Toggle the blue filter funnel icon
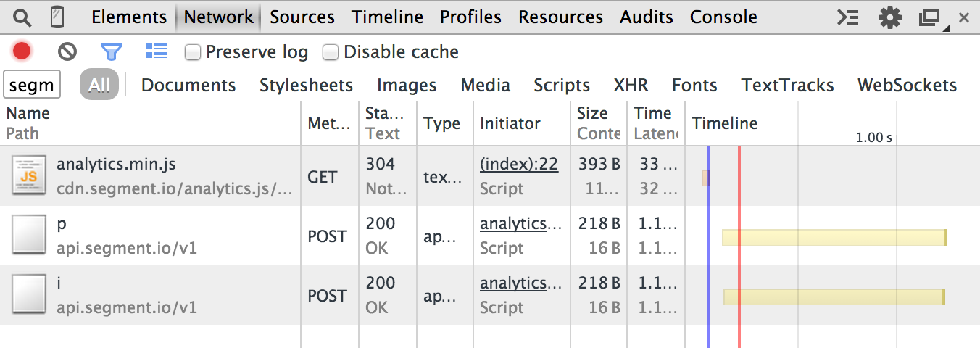Viewport: 980px width, 348px height. click(111, 51)
